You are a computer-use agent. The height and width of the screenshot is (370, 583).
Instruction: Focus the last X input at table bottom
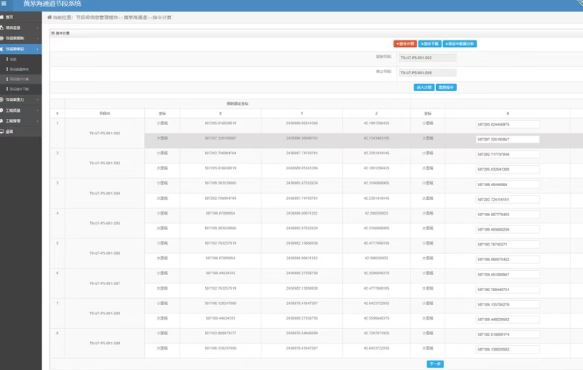508,349
